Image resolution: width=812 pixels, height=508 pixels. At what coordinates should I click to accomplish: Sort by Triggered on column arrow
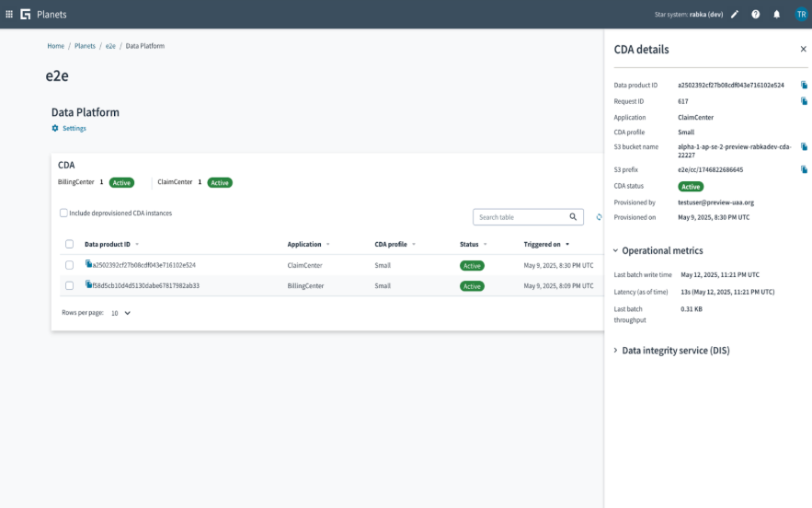[567, 244]
